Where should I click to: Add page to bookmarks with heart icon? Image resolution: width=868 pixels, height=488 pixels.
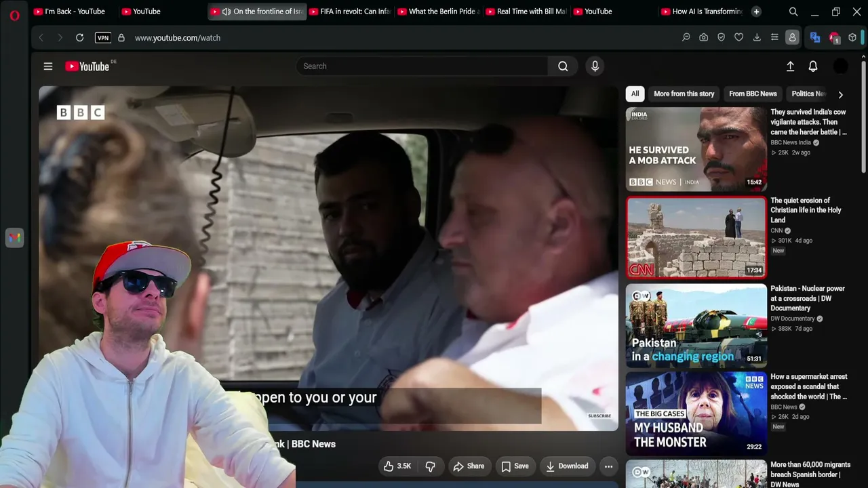[x=739, y=38]
